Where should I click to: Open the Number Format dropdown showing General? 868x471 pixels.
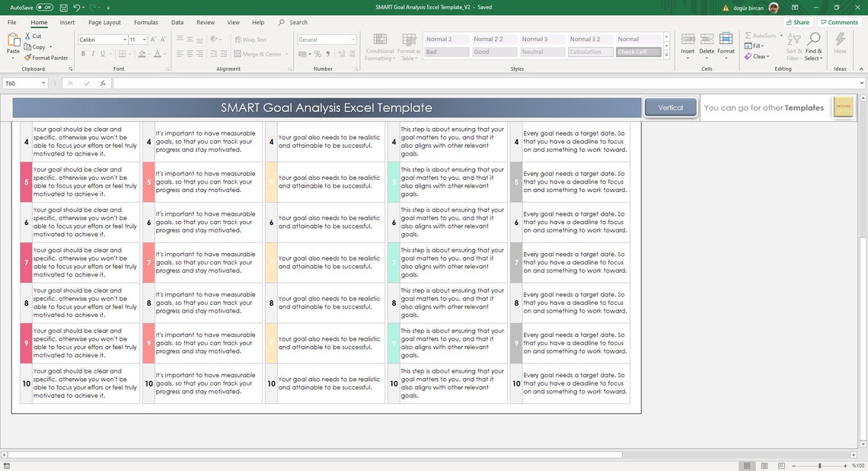pos(353,39)
